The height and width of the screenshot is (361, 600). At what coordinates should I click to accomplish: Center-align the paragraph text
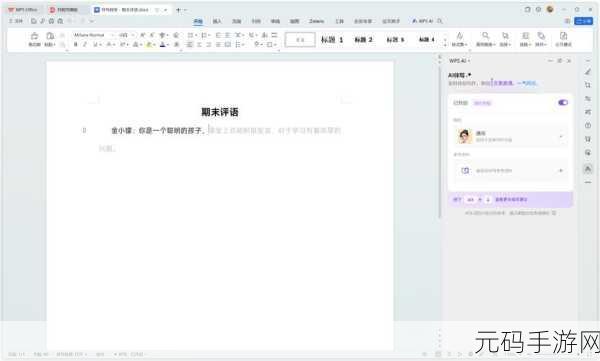pyautogui.click(x=199, y=45)
